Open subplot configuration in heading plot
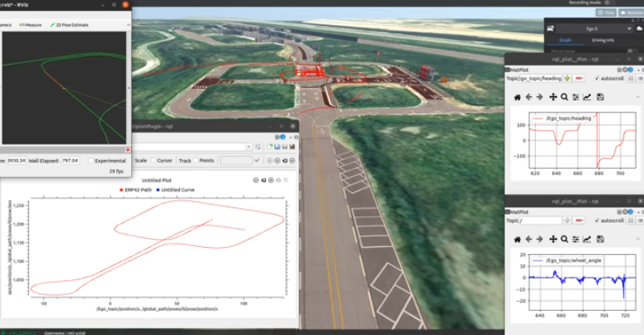This screenshot has width=644, height=335. pyautogui.click(x=576, y=97)
